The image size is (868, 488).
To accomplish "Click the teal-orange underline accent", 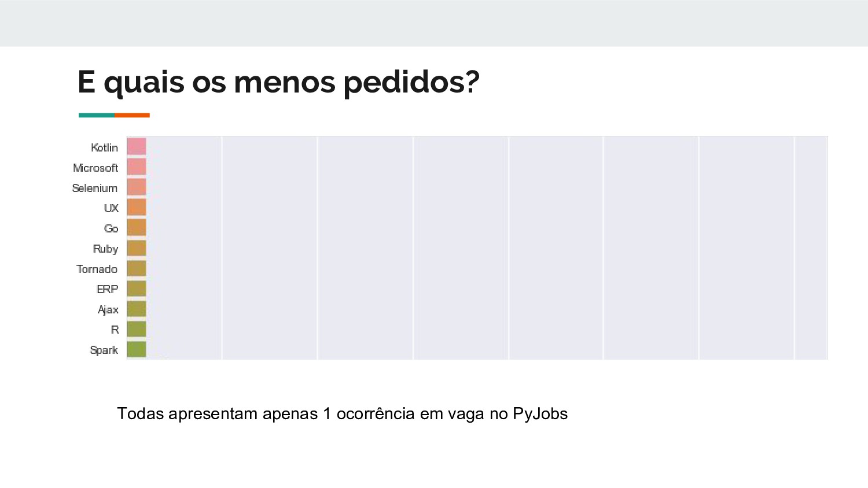I will point(114,115).
